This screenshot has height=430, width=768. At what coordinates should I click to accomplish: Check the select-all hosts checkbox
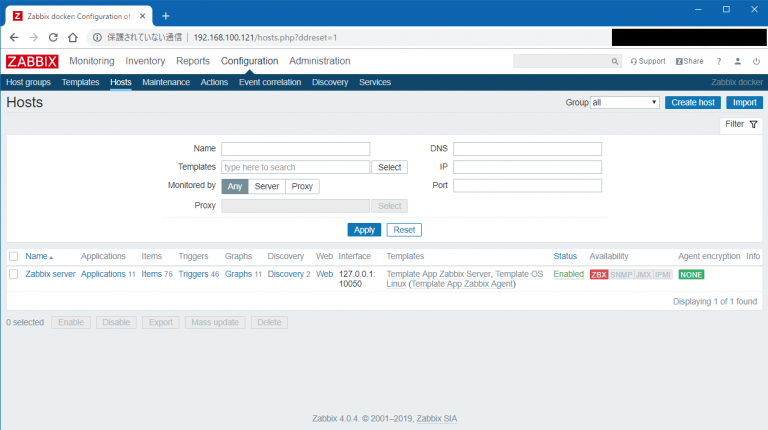point(14,256)
